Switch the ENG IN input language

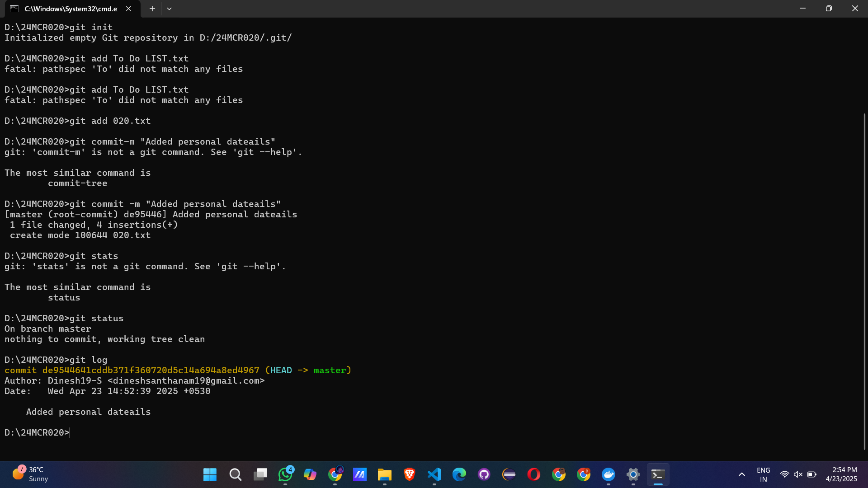pos(764,474)
